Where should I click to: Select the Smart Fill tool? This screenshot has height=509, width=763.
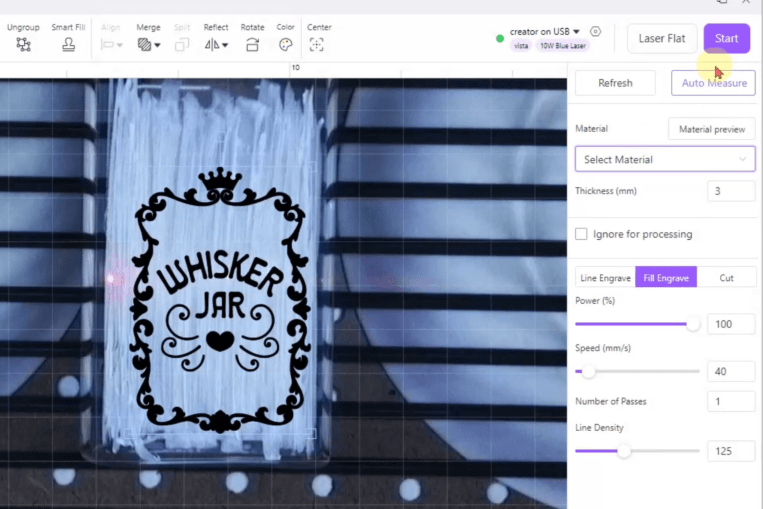pos(68,44)
